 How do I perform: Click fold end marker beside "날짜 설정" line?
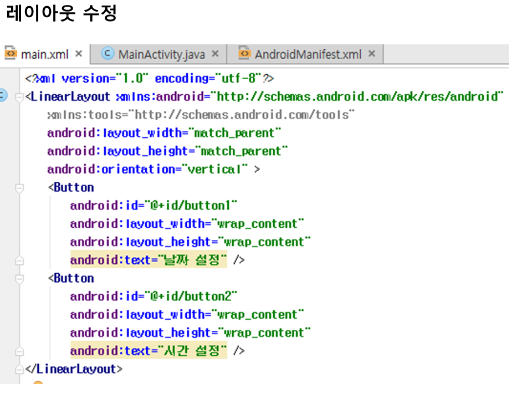(x=20, y=260)
